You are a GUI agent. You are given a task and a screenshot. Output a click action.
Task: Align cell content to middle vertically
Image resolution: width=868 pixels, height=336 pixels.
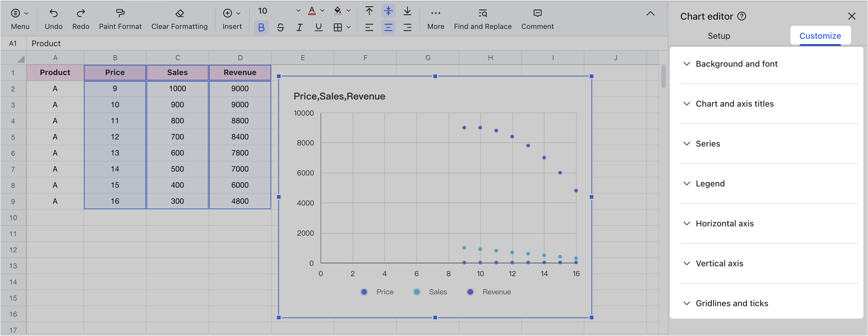pos(388,11)
